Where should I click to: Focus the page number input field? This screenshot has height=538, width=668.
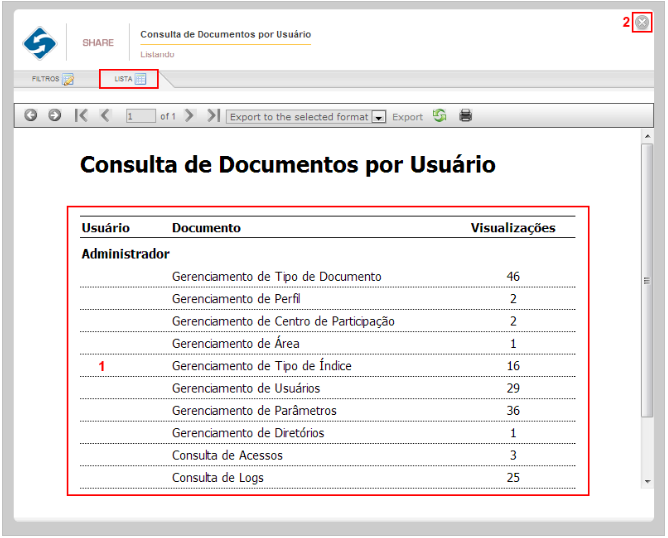[x=141, y=116]
